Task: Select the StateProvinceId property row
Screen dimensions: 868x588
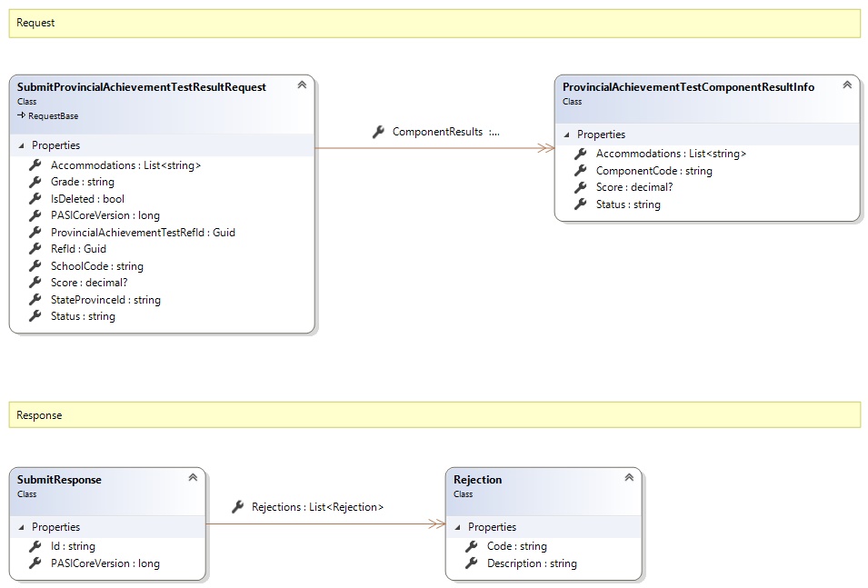Action: [x=105, y=300]
